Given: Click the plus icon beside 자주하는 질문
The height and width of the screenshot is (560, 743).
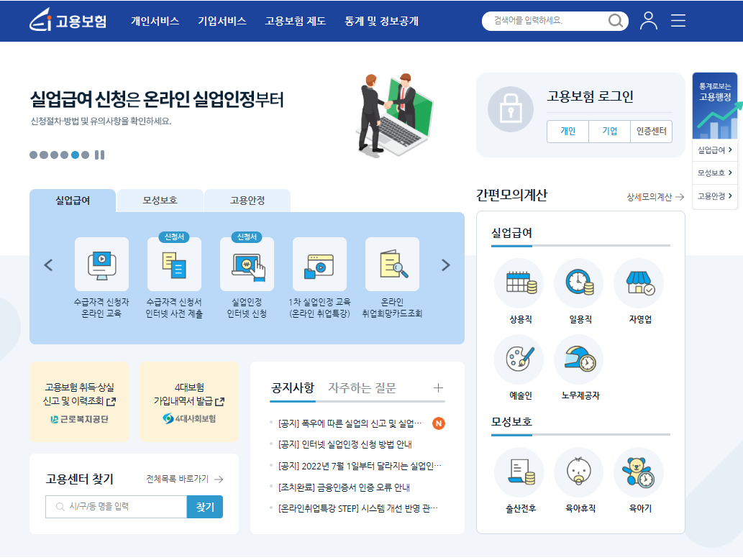Looking at the screenshot, I should point(438,388).
